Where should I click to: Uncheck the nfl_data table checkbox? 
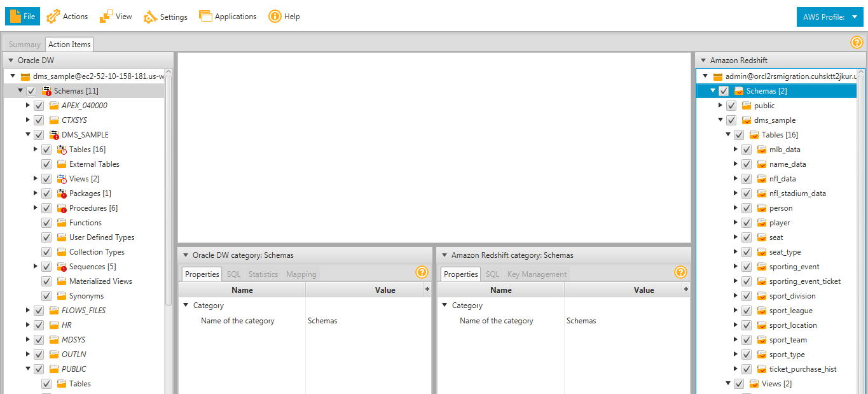tap(747, 179)
